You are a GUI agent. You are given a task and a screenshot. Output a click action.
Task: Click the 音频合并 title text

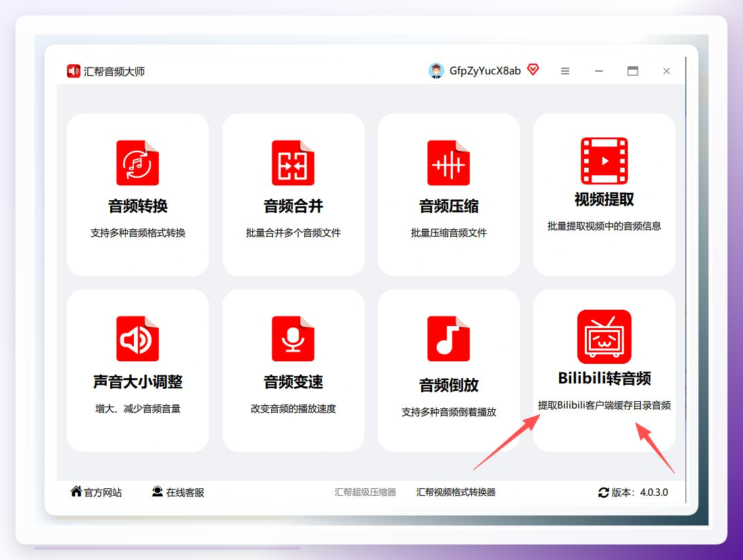(293, 206)
